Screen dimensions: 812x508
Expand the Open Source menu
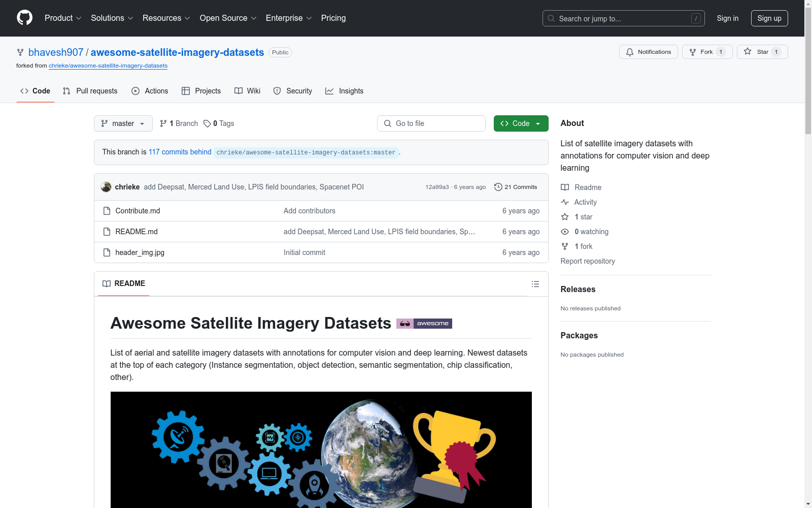coord(228,18)
